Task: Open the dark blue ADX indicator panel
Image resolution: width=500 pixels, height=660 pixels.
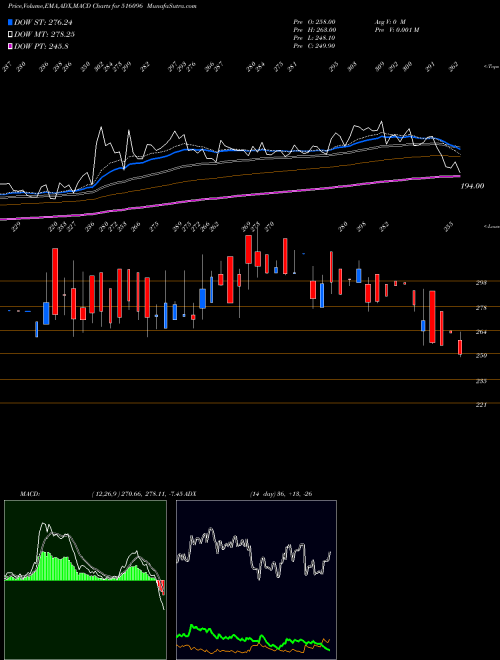Action: [256, 580]
